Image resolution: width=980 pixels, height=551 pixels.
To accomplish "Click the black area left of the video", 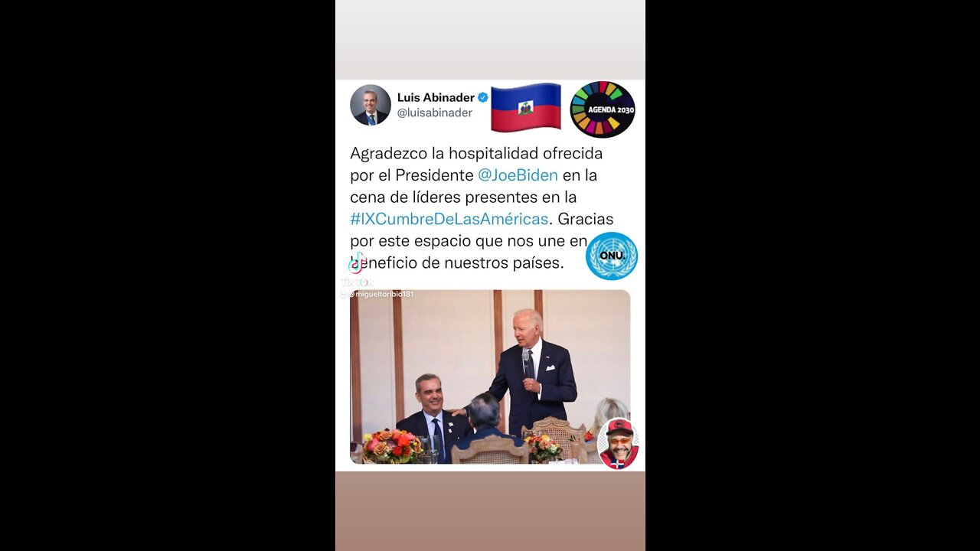I will (x=168, y=275).
